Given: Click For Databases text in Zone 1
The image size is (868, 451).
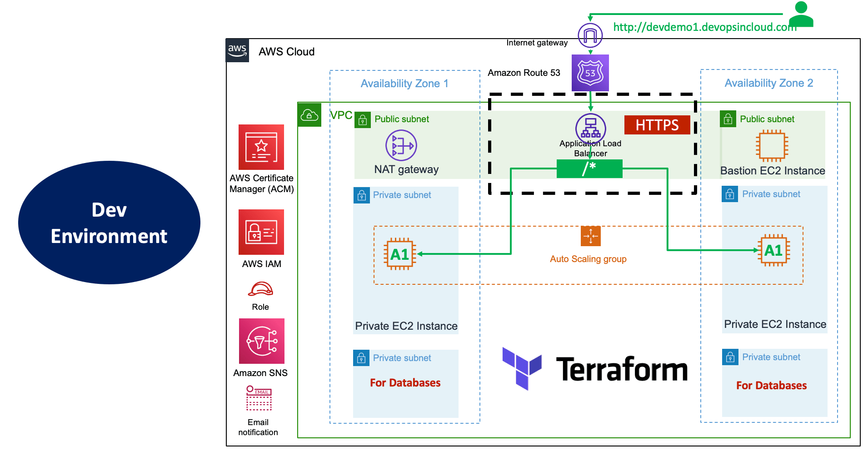Looking at the screenshot, I should point(405,383).
